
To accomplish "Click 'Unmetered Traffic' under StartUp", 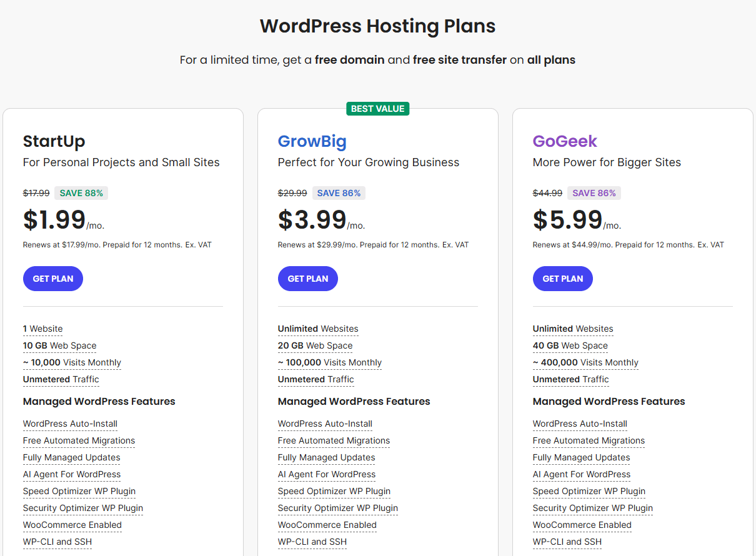I will [61, 379].
